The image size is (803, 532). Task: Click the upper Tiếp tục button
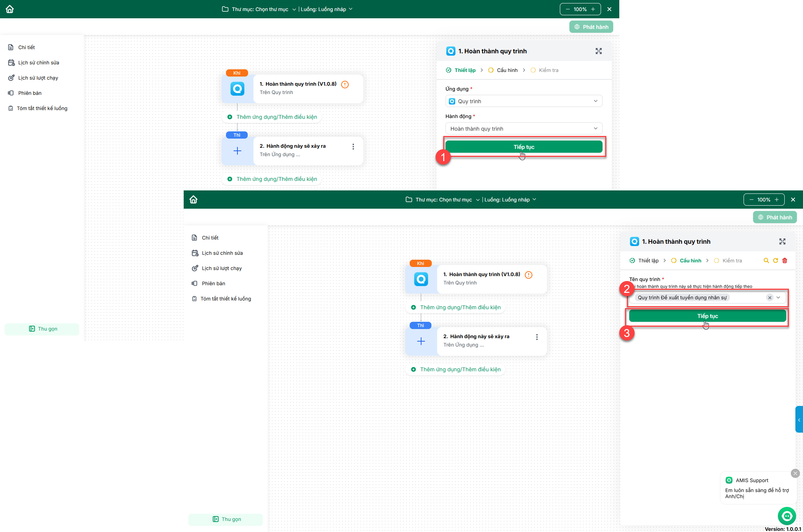click(524, 147)
